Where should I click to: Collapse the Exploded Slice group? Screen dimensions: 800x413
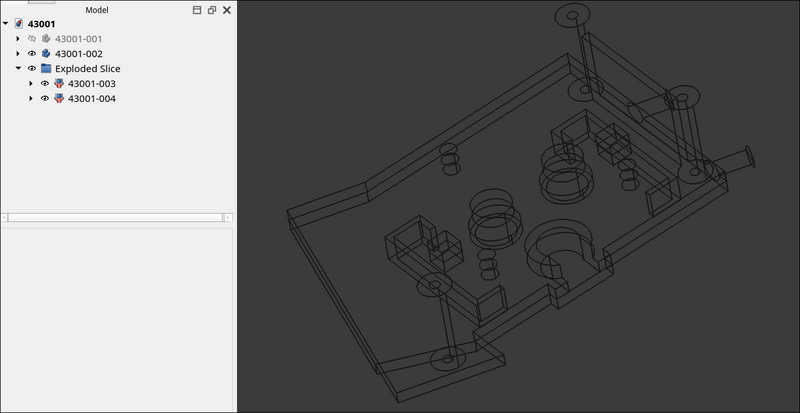coord(18,69)
